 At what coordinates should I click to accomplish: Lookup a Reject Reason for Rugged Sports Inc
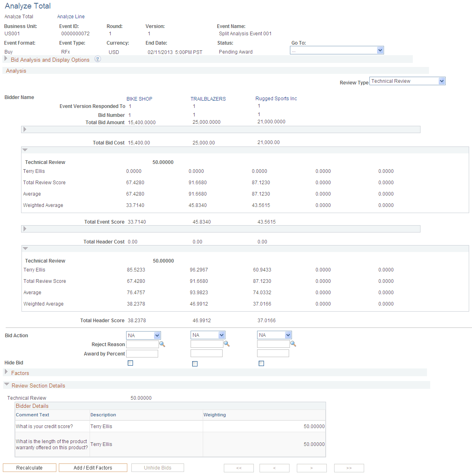(293, 343)
